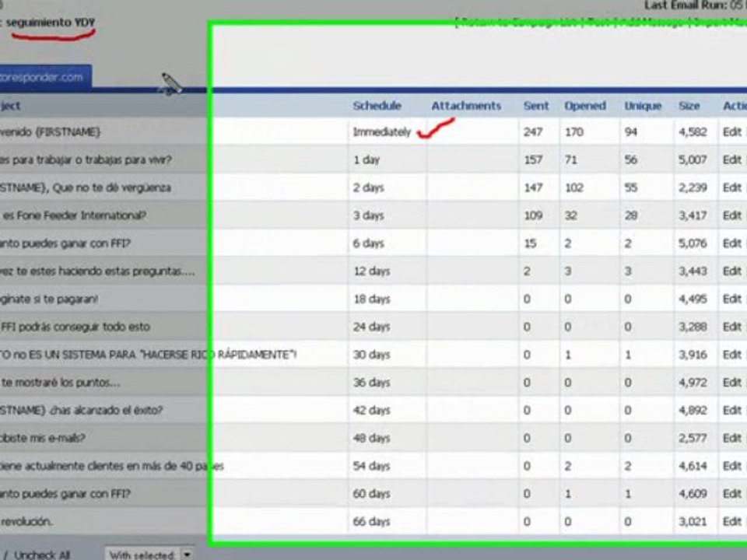Viewport: 747px width, 560px height.
Task: Open subject 'Que no te dé vergüenza'
Action: pos(86,187)
